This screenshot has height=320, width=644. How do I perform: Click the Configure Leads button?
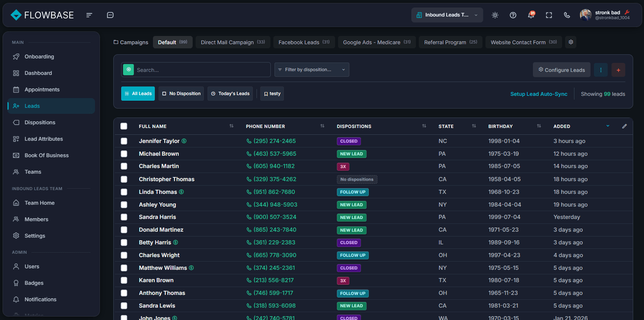[x=561, y=70]
